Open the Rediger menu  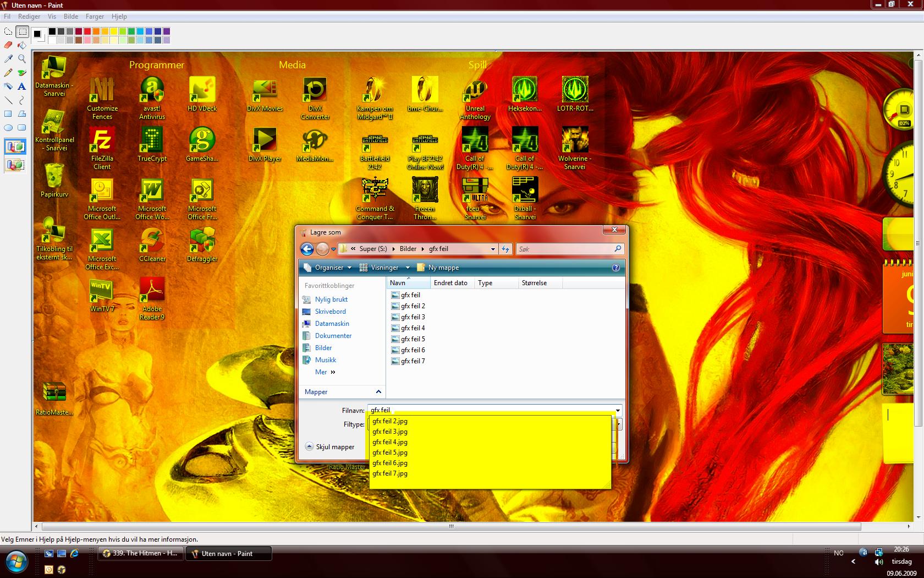pyautogui.click(x=29, y=17)
